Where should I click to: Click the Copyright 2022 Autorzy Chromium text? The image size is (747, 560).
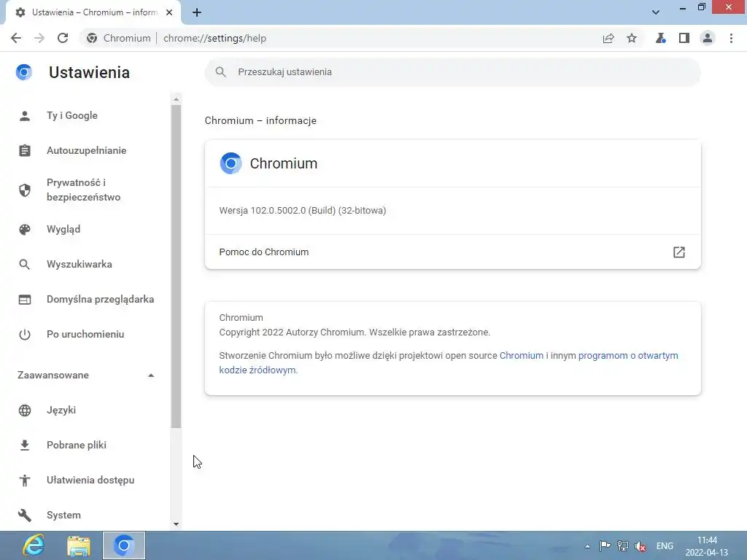click(x=355, y=332)
